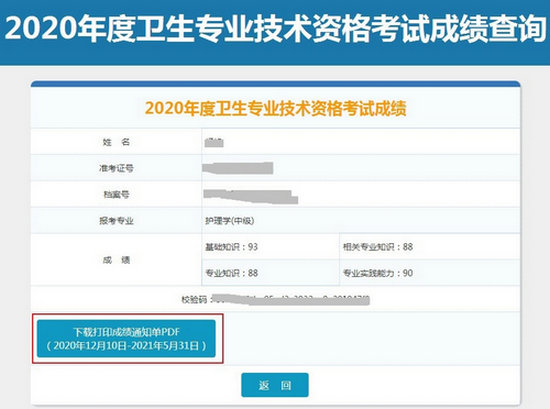Click the 护理学(中级) value
The height and width of the screenshot is (409, 550).
click(230, 221)
